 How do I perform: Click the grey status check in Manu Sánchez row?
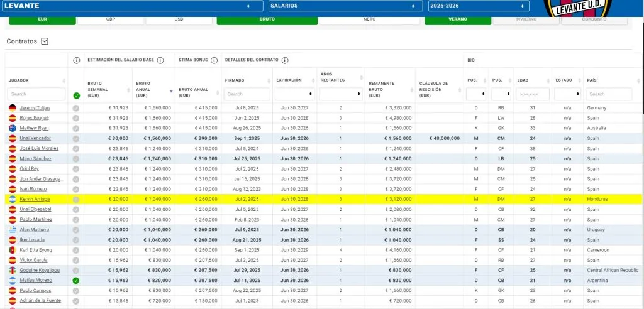click(76, 159)
